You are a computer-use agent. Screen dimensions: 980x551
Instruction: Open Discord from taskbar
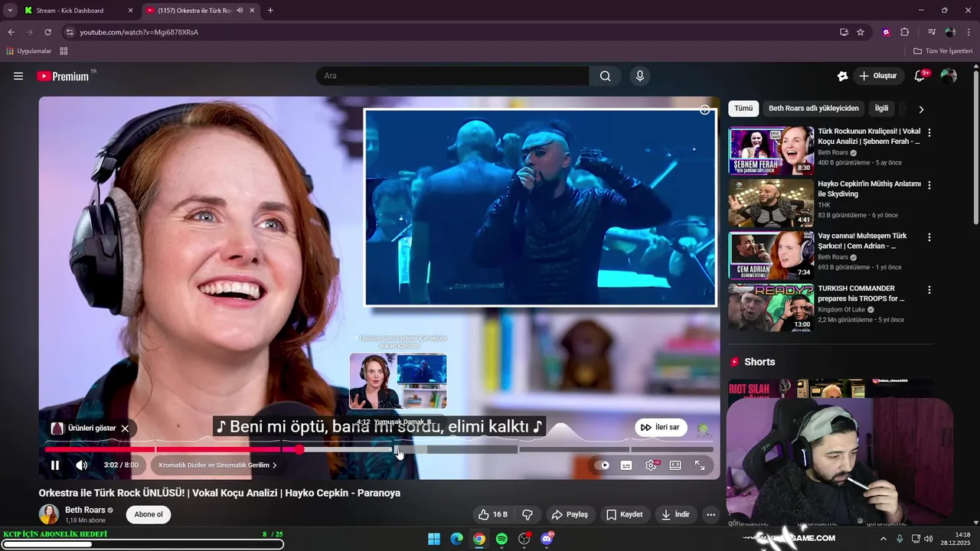547,539
